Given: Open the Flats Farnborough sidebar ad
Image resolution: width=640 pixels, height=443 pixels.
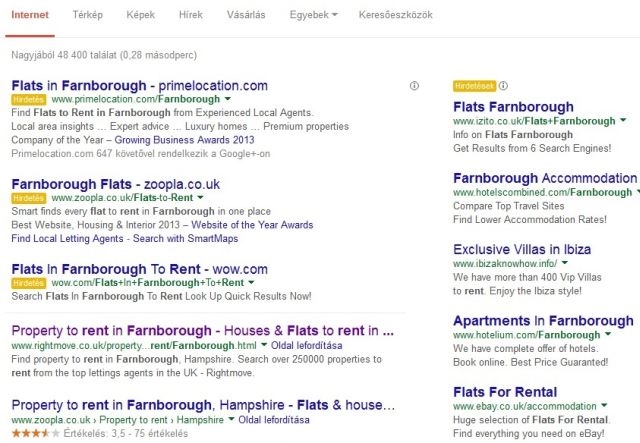Looking at the screenshot, I should point(513,107).
